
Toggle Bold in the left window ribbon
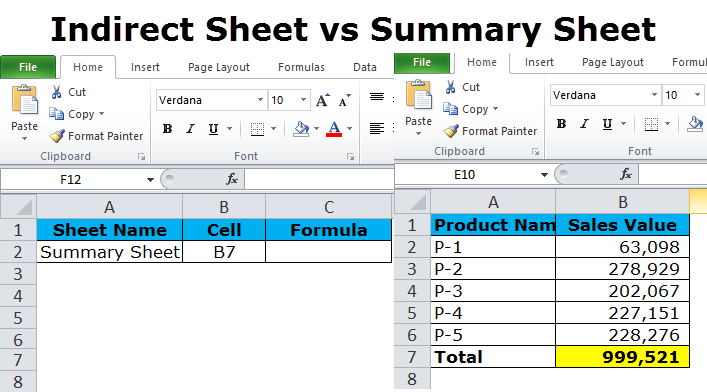[x=167, y=129]
